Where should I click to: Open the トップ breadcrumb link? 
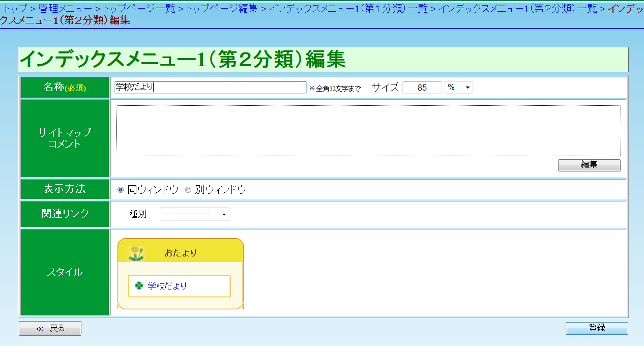point(16,9)
